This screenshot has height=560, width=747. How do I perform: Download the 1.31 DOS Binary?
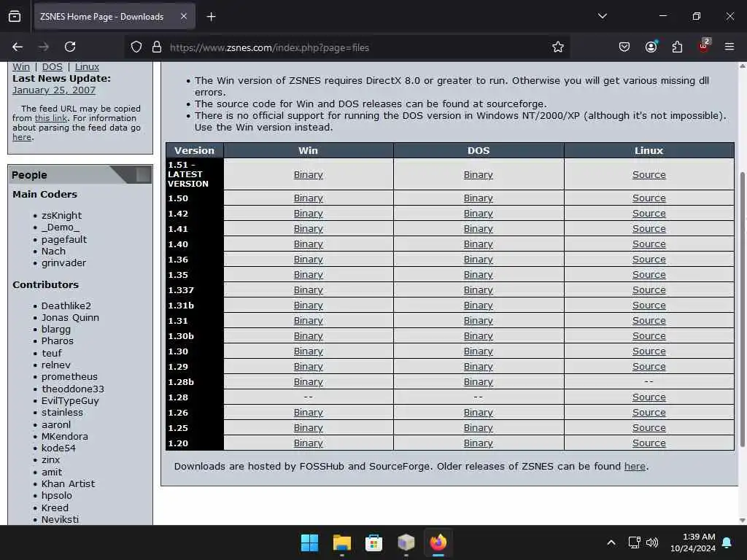479,321
